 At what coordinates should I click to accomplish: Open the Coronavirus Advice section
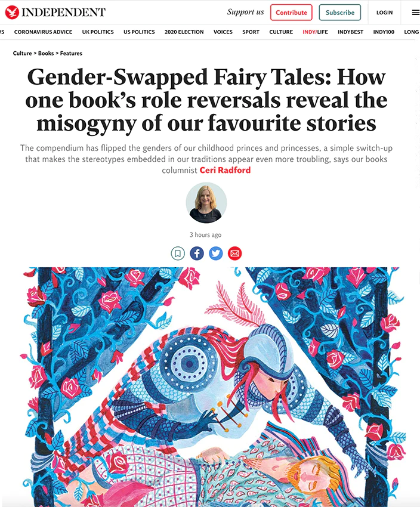44,32
